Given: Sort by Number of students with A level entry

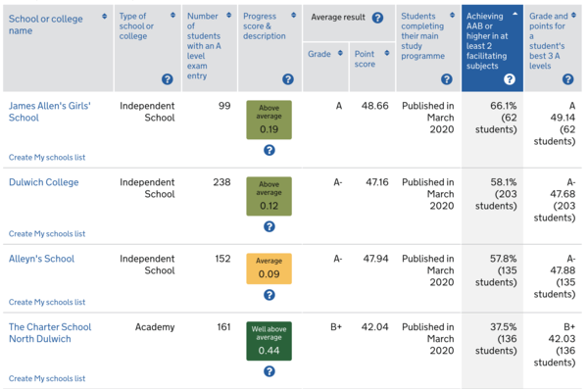Looking at the screenshot, I should tap(228, 15).
